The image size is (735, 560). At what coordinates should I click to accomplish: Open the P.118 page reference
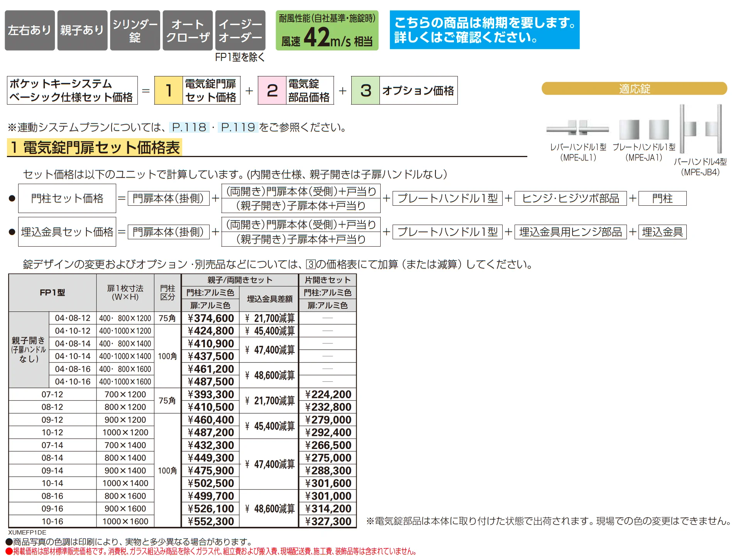[x=189, y=127]
